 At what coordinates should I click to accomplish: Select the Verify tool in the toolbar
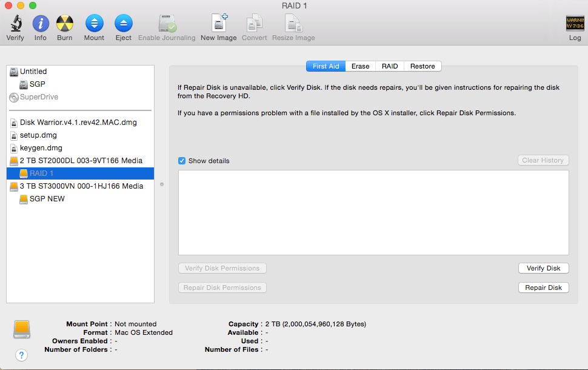[x=15, y=23]
